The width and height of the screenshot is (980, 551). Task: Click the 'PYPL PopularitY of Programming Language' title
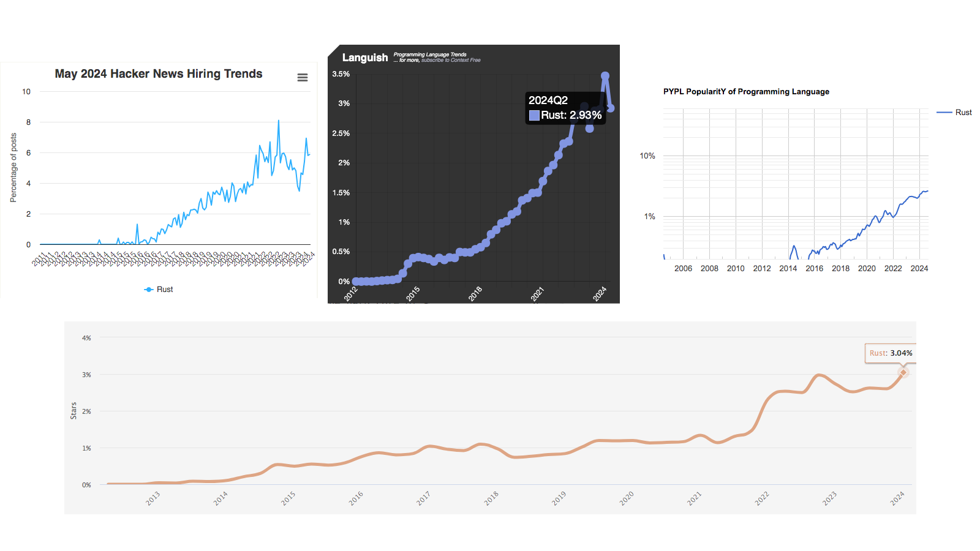[x=745, y=91]
